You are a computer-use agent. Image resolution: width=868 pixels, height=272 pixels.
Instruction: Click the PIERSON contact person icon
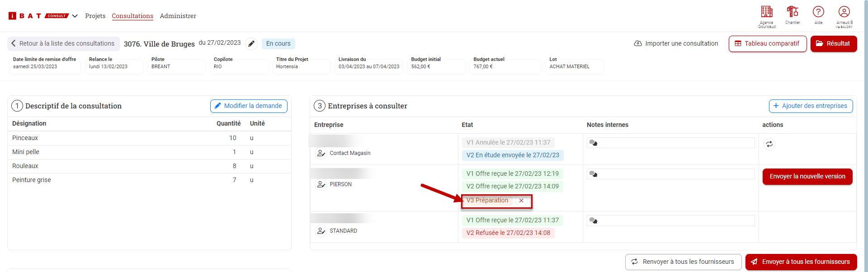click(321, 184)
